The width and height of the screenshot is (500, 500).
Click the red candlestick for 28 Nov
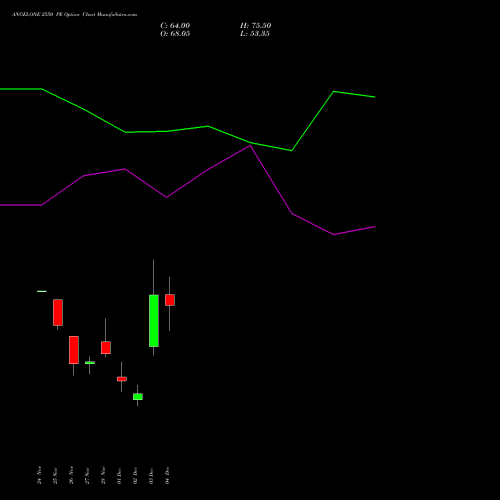106,347
